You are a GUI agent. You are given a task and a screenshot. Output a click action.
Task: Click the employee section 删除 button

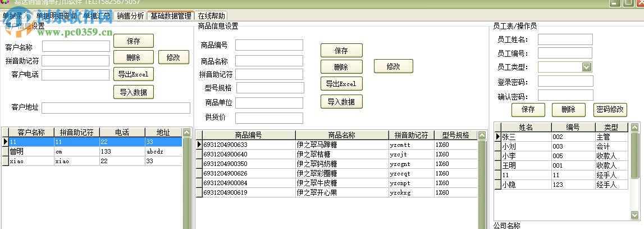pos(568,110)
